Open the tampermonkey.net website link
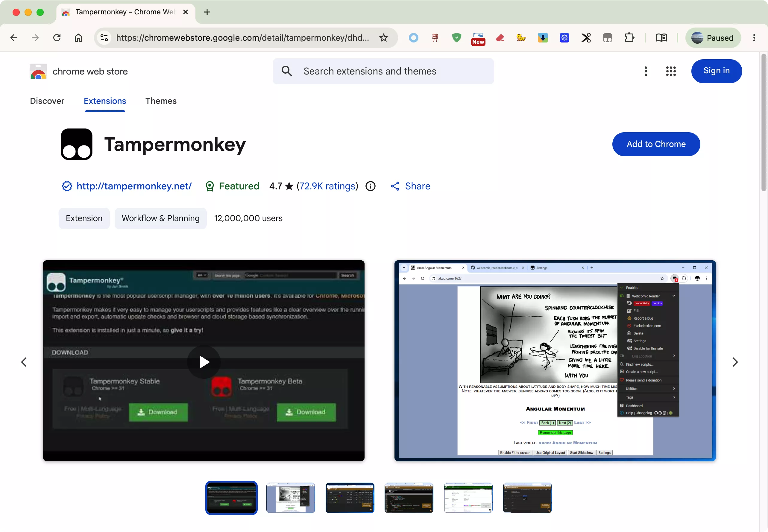The width and height of the screenshot is (768, 532). (134, 186)
